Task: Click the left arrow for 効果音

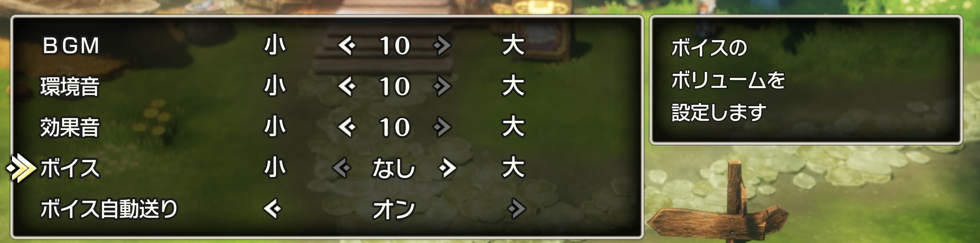Action: [x=347, y=127]
